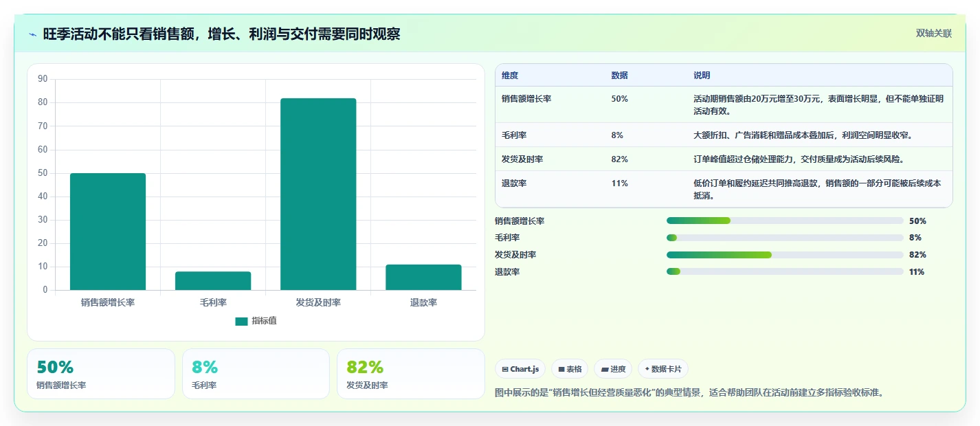The height and width of the screenshot is (426, 980).
Task: Toggle the 指标值 legend swatch
Action: tap(241, 322)
